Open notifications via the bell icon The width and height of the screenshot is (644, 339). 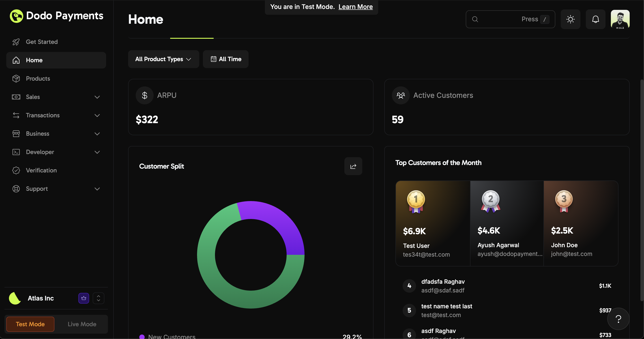[x=595, y=19]
